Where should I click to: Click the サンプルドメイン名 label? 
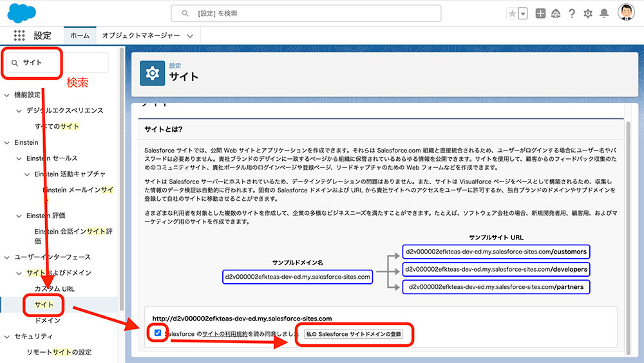coord(298,263)
